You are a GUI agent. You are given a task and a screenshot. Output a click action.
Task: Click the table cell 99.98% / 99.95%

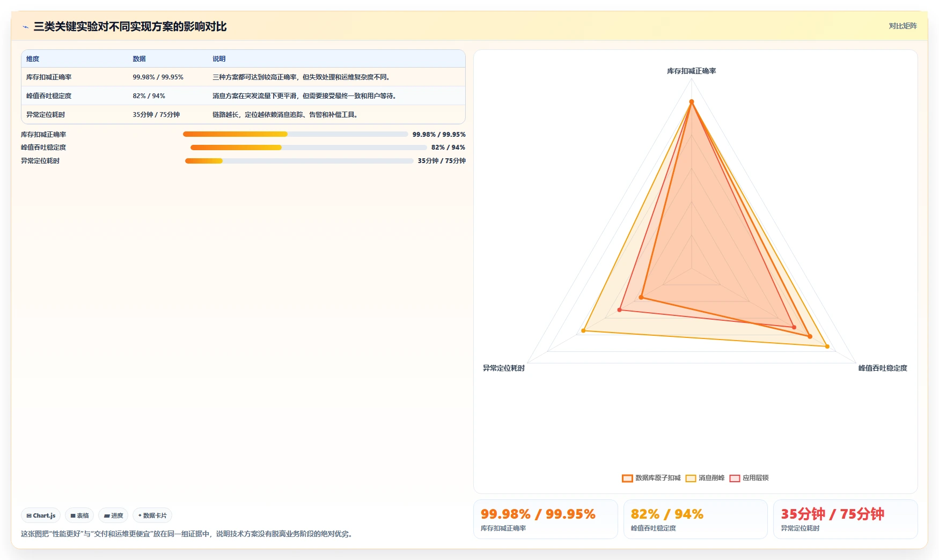pyautogui.click(x=158, y=77)
